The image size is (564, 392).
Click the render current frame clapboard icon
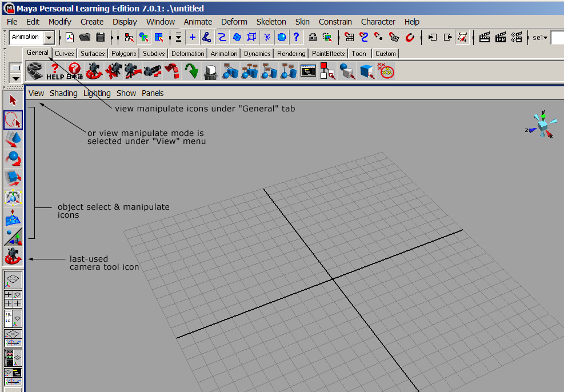(483, 37)
